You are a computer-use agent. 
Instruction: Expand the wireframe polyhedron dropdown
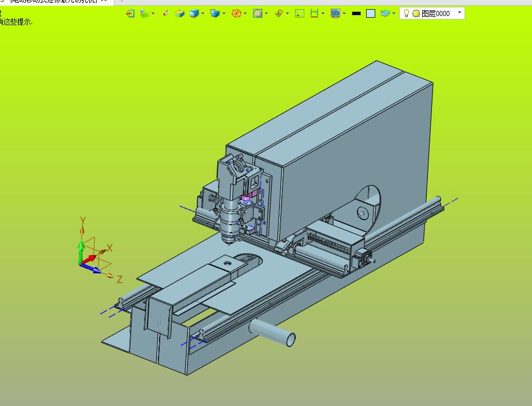click(245, 14)
